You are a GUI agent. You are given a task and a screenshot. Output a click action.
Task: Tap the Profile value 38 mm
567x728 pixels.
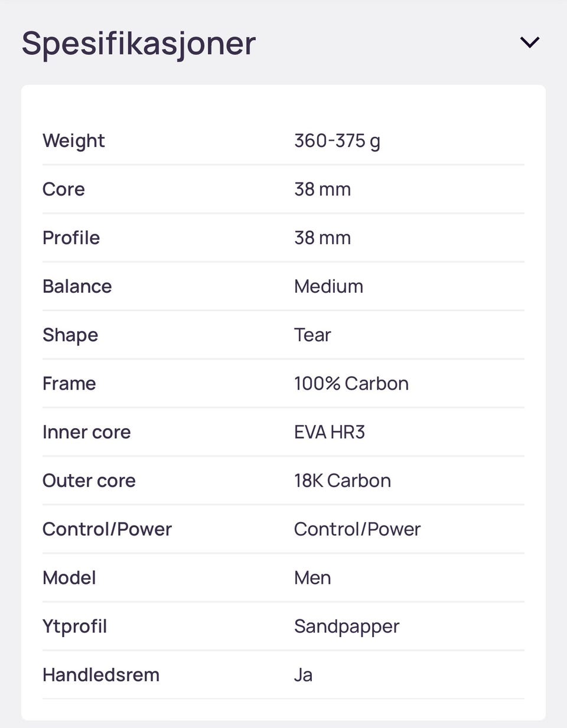pyautogui.click(x=322, y=238)
